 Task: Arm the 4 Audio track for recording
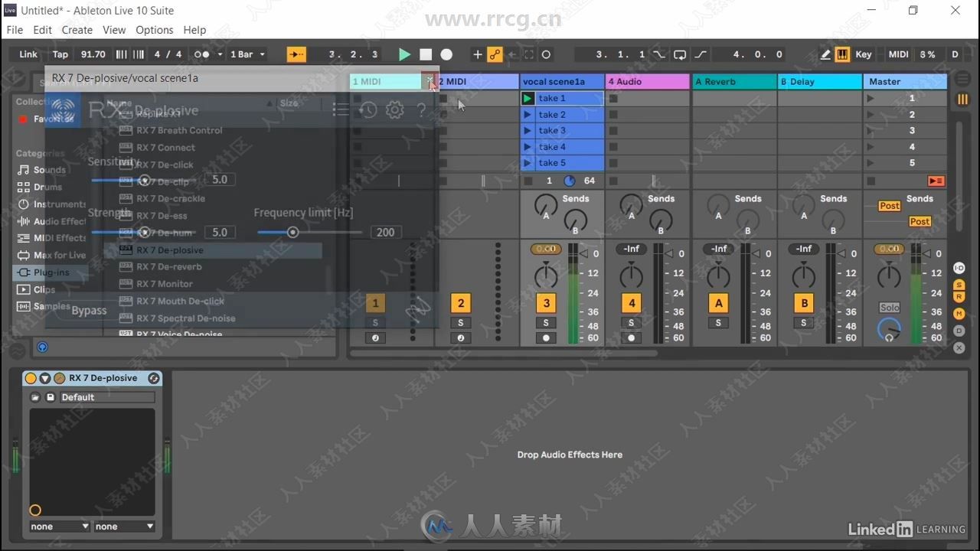[x=632, y=337]
